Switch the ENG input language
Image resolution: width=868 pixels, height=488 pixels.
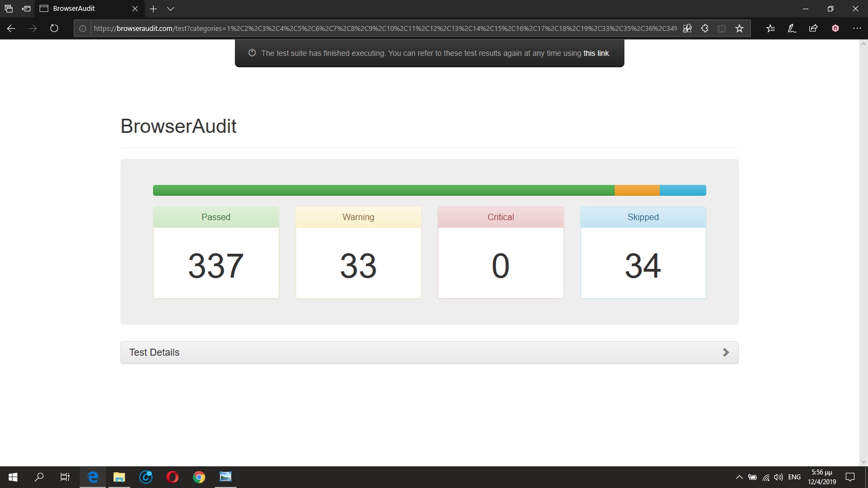[794, 477]
